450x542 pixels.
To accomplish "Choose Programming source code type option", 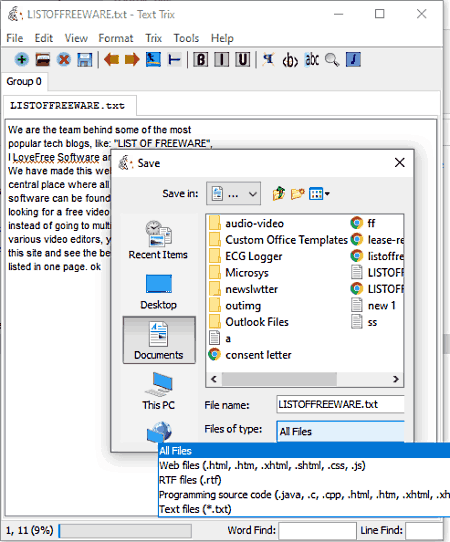I will click(x=304, y=494).
